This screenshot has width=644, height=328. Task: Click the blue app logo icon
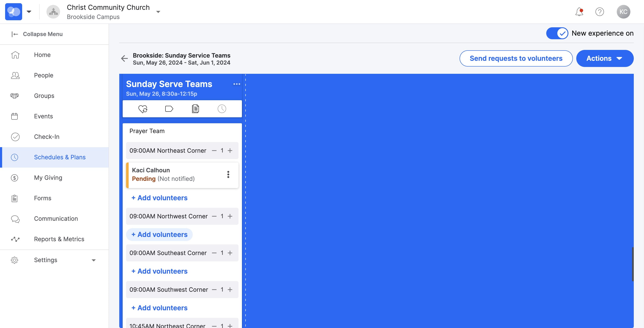13,12
